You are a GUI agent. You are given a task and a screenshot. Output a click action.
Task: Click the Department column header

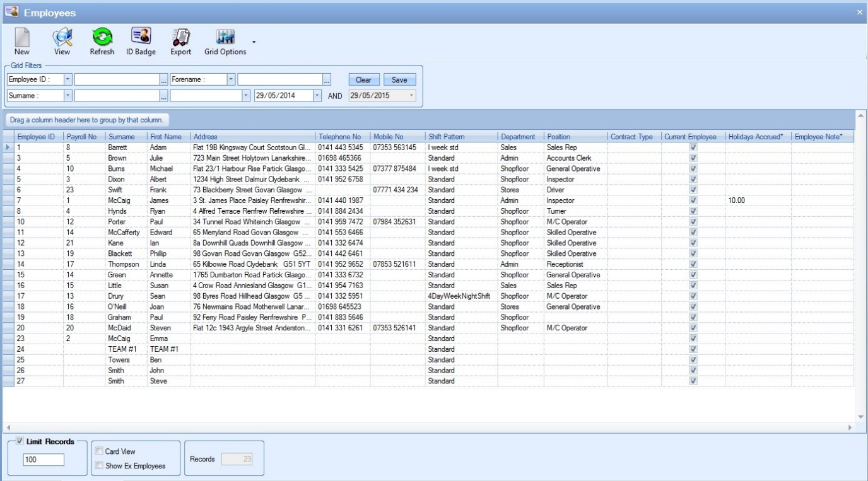[520, 137]
